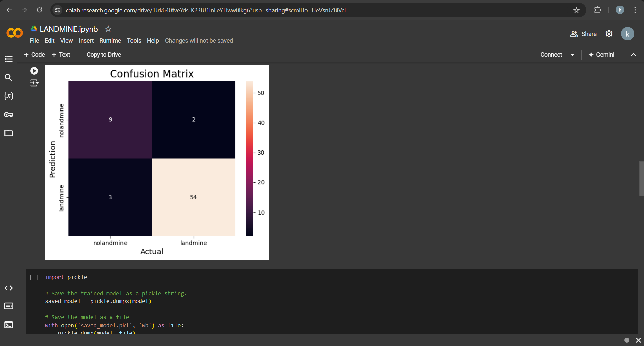Click the browser address bar URL
Screen dimensions: 644x346
[x=205, y=10]
